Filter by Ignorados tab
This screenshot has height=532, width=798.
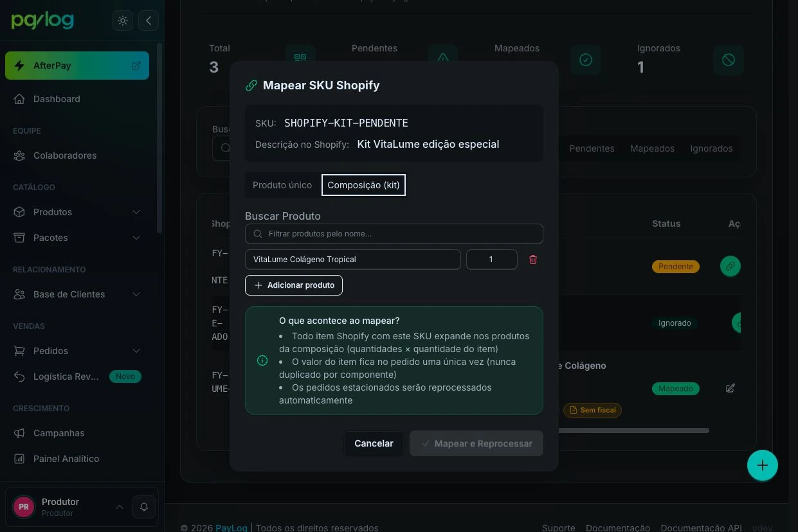point(711,148)
